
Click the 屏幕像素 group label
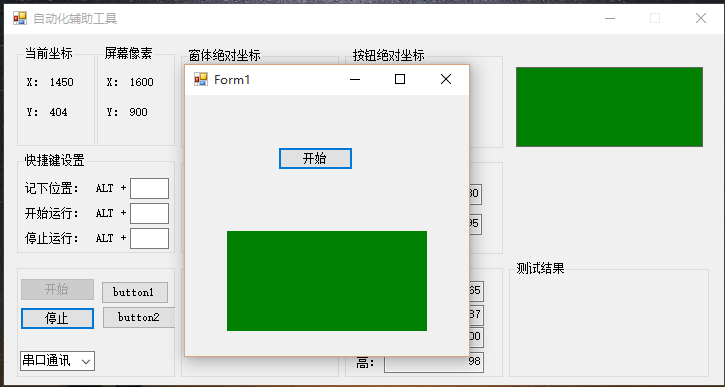(x=128, y=54)
